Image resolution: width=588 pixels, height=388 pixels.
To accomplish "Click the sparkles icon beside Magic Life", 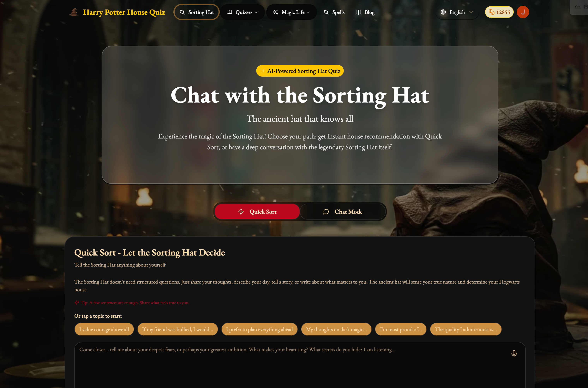I will [x=275, y=12].
